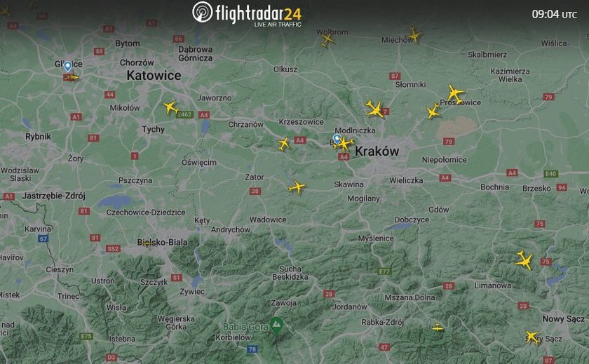Select the aircraft near Nowy Sącz
The image size is (589, 364).
532,337
